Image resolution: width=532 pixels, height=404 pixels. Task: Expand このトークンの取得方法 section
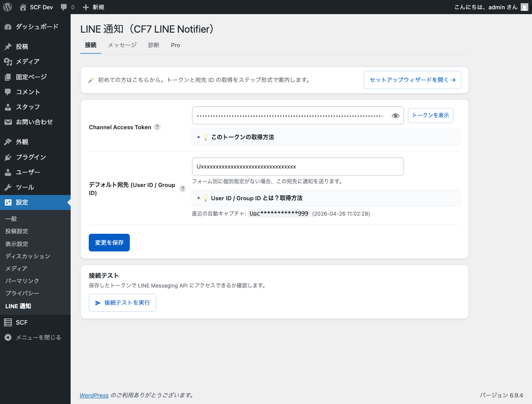[326, 137]
